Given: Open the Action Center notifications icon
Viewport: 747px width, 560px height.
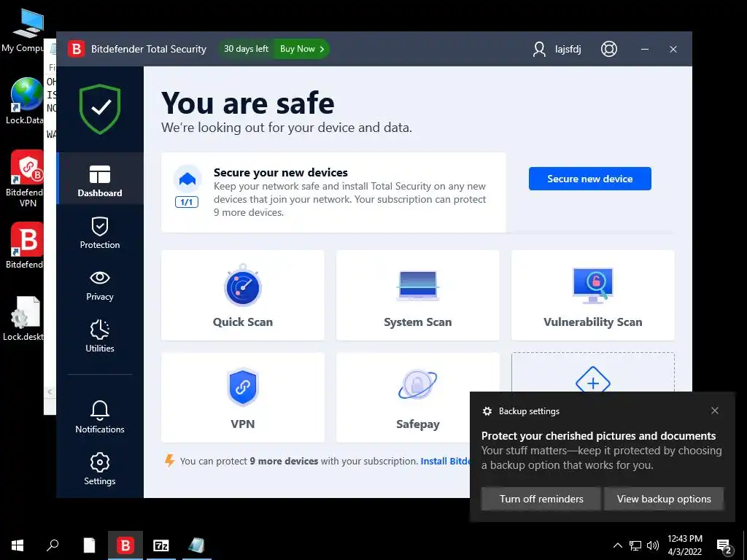Looking at the screenshot, I should 724,545.
